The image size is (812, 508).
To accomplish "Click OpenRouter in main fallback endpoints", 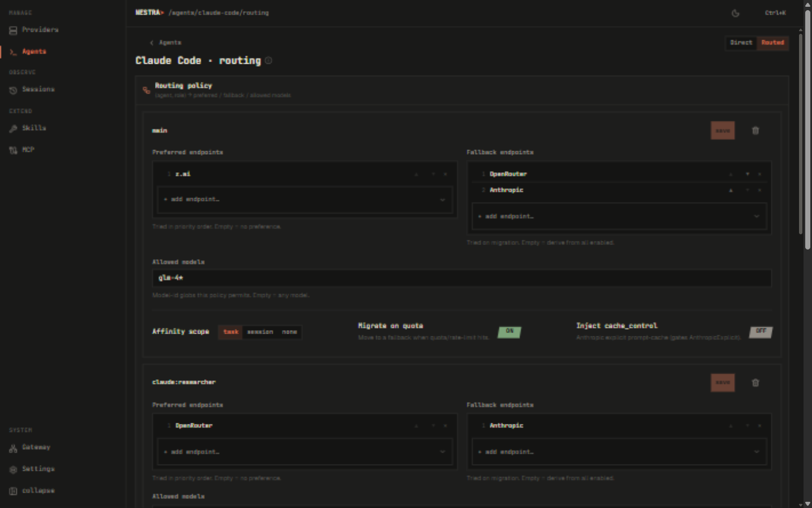I will click(508, 174).
